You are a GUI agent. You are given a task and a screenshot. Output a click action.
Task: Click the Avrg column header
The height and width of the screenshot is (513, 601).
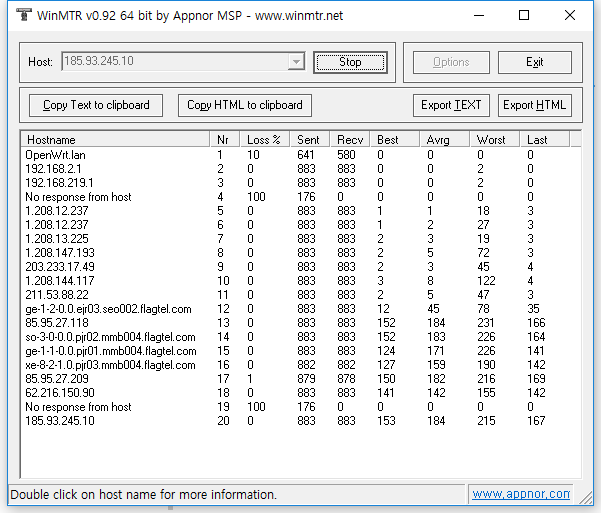444,139
